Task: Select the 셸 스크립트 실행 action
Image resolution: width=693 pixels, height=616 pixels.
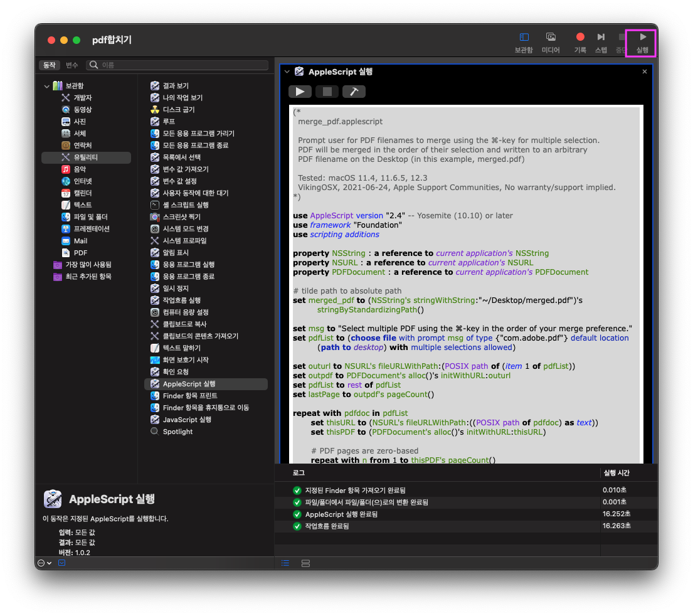Action: point(186,205)
